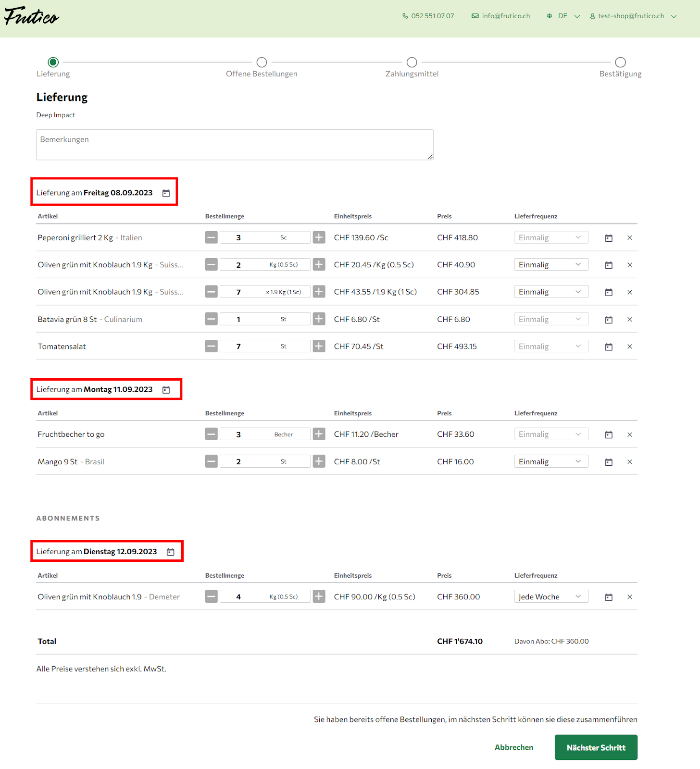Delete Fruchtbecher to go row
700x769 pixels.
[630, 434]
